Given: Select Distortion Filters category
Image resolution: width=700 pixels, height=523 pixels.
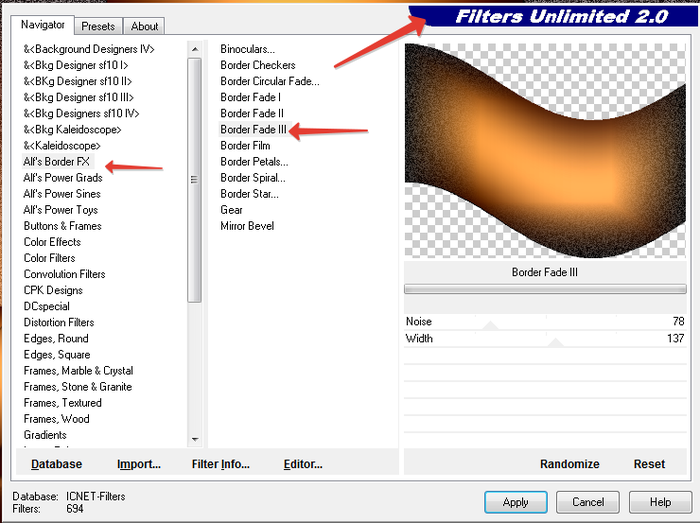Looking at the screenshot, I should pos(59,322).
